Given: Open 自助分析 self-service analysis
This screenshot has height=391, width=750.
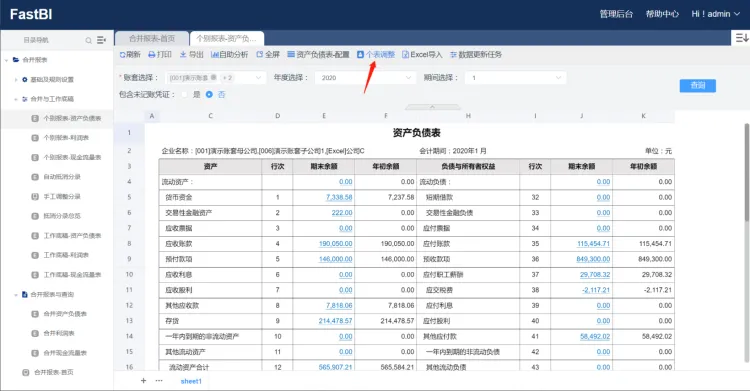Looking at the screenshot, I should click(x=230, y=55).
